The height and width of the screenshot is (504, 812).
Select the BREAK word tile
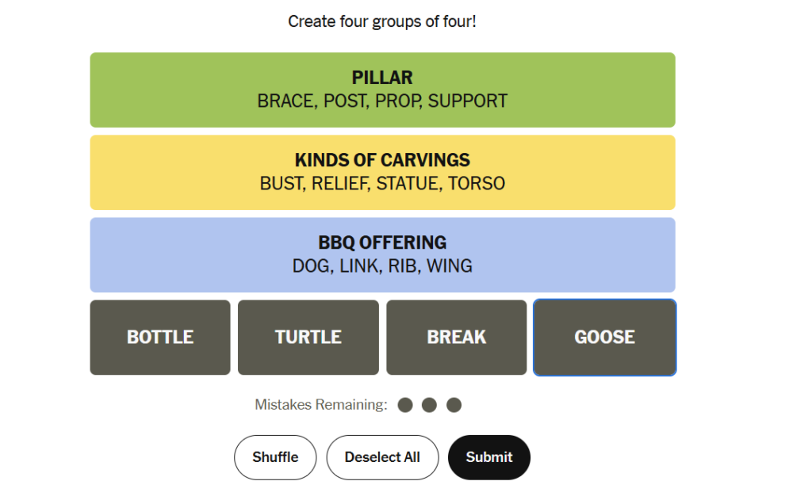[x=456, y=338]
